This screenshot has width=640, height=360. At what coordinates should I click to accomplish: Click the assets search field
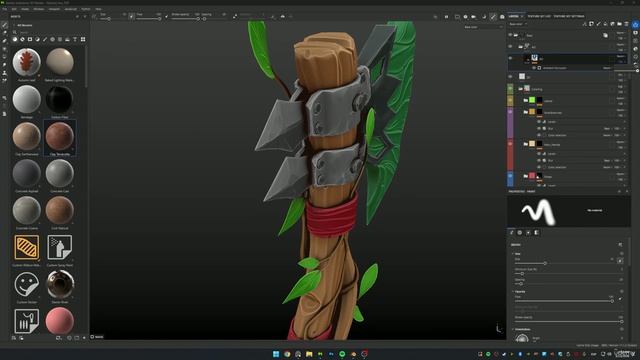[x=48, y=32]
